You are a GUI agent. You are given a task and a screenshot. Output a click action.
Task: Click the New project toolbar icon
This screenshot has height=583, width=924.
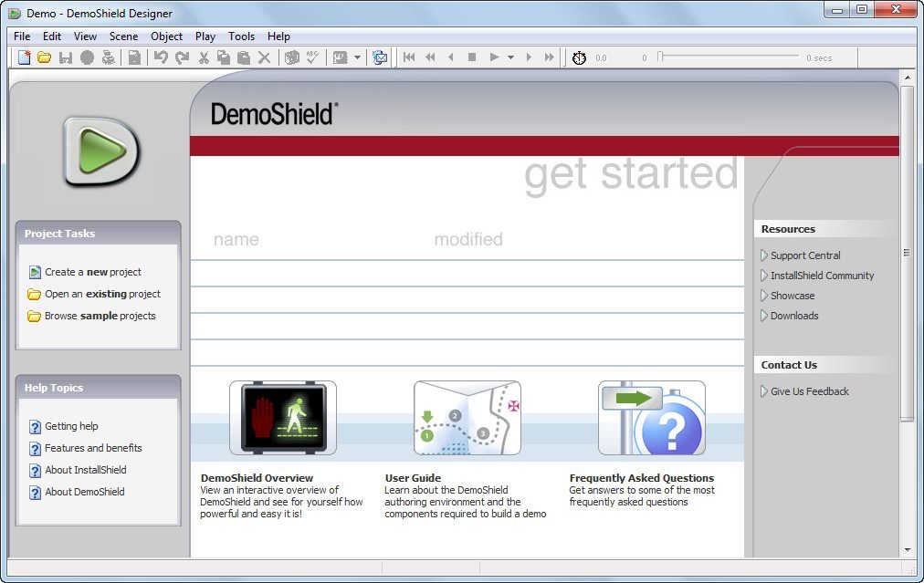[24, 57]
